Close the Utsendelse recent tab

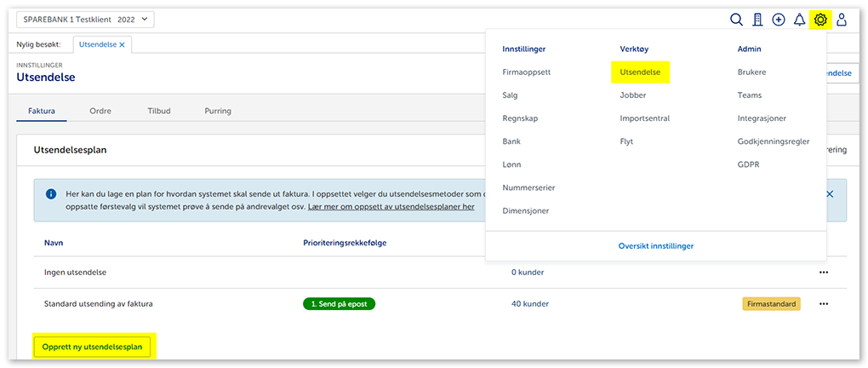tap(122, 44)
